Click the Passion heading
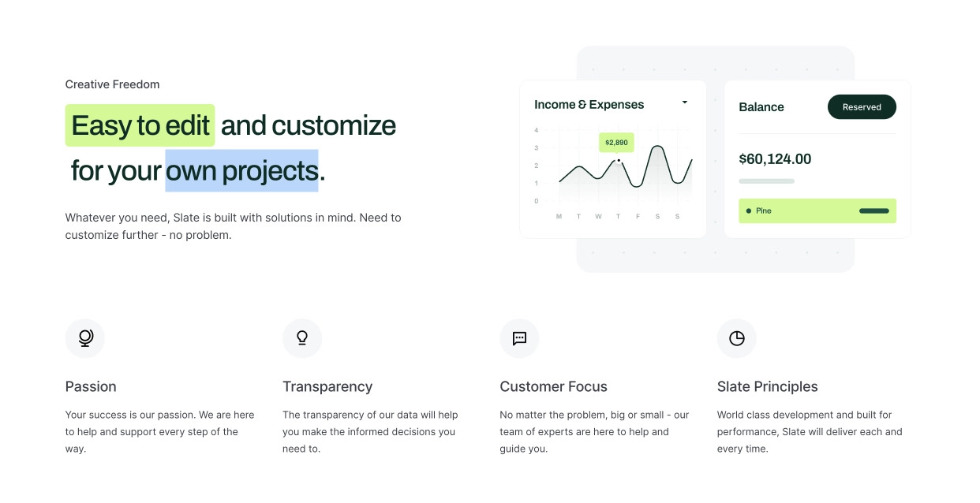The image size is (980, 503). pyautogui.click(x=91, y=386)
